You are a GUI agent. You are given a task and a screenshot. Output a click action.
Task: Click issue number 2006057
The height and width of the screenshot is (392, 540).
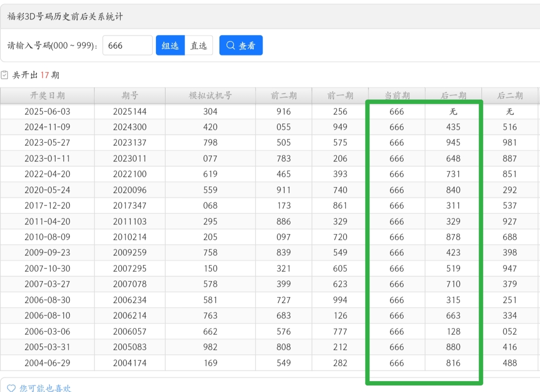point(130,331)
